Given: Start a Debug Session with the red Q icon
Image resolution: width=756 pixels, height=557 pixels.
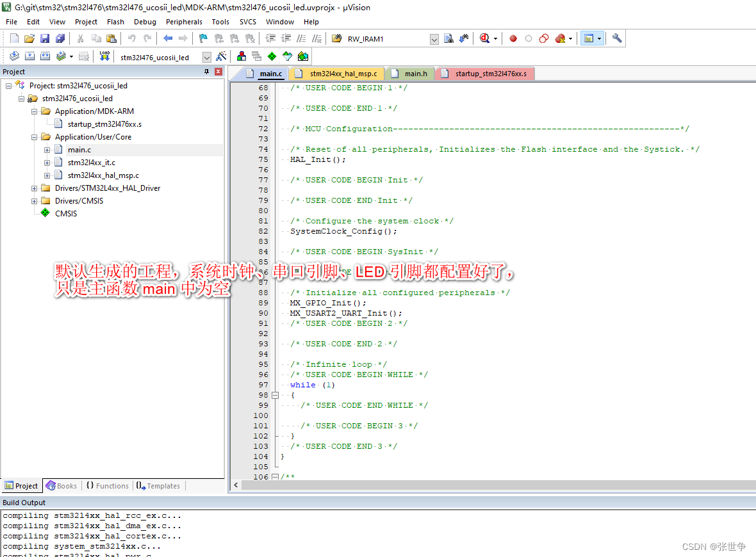Looking at the screenshot, I should point(484,38).
